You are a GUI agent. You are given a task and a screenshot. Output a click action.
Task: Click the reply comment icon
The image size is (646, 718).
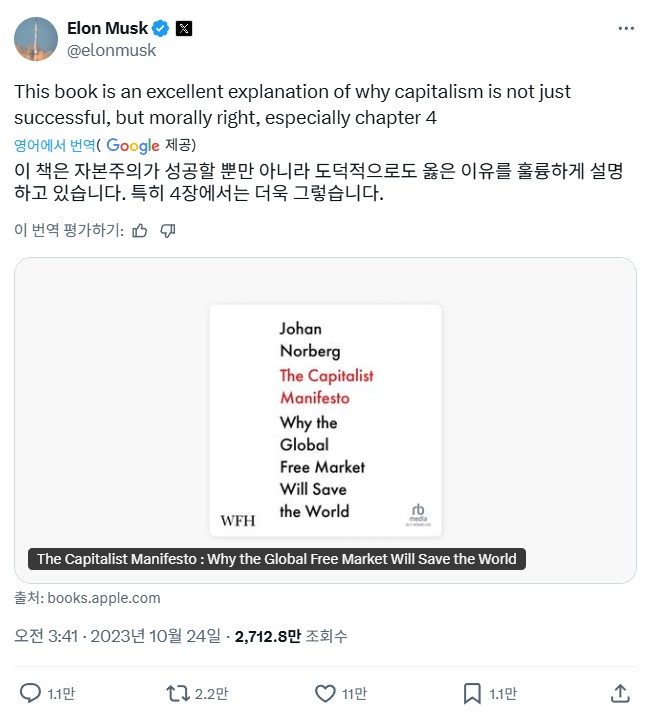[31, 692]
